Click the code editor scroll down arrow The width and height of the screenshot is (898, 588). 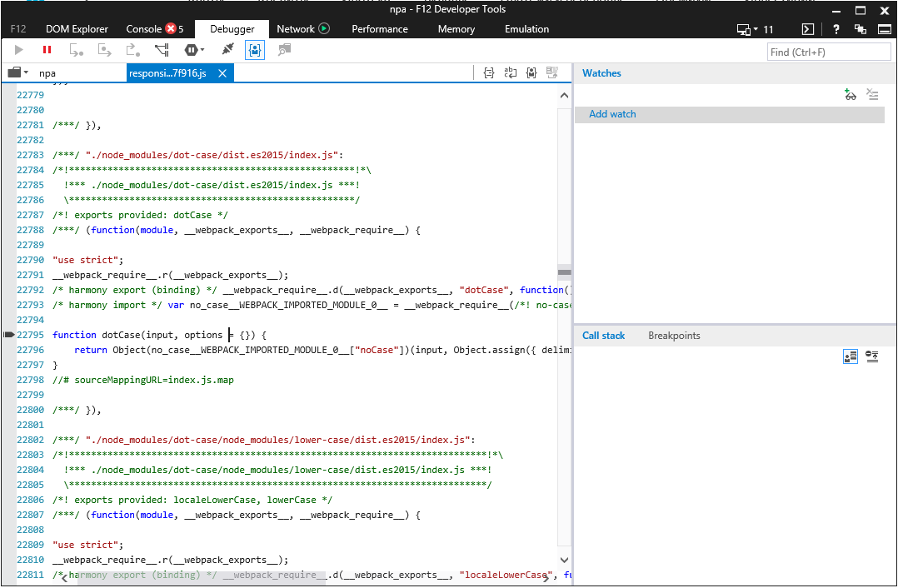click(564, 560)
